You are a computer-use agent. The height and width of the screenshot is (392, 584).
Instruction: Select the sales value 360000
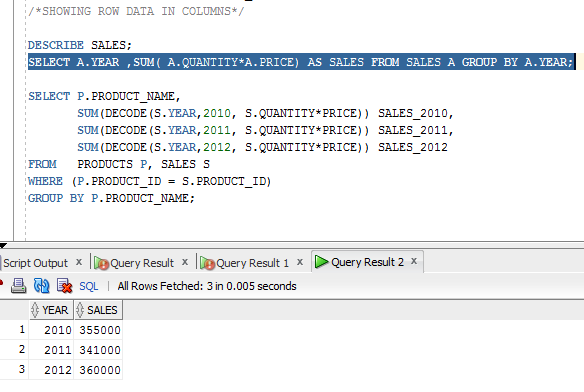[x=98, y=370]
